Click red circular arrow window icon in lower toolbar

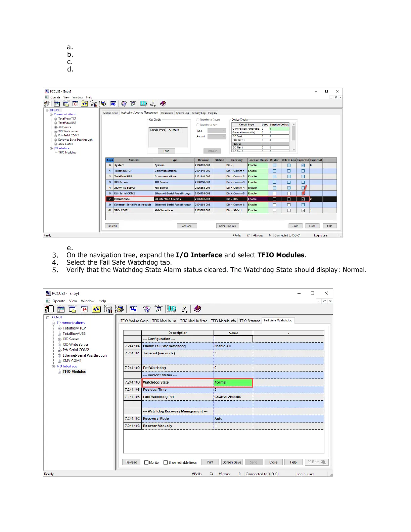[x=85, y=309]
